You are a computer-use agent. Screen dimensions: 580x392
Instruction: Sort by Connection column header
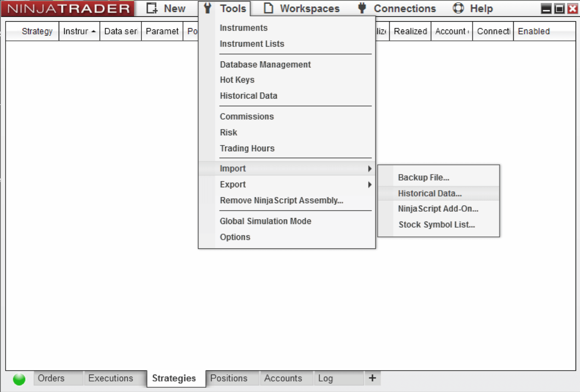pos(493,31)
